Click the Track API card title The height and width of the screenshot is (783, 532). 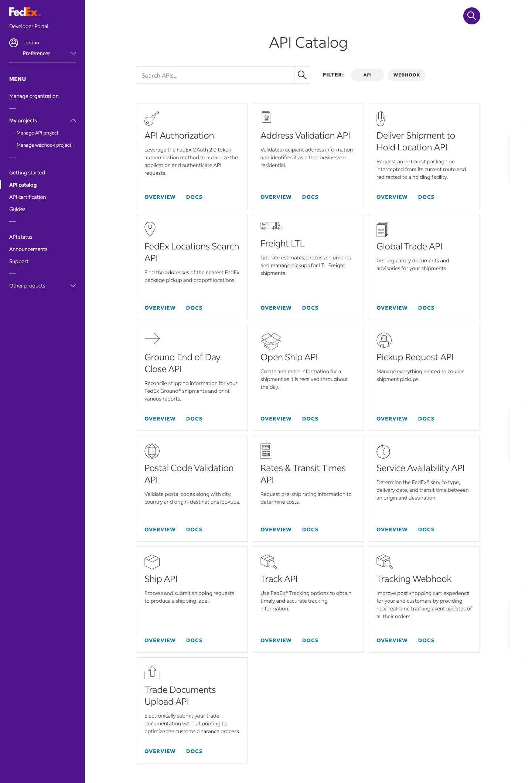(279, 579)
